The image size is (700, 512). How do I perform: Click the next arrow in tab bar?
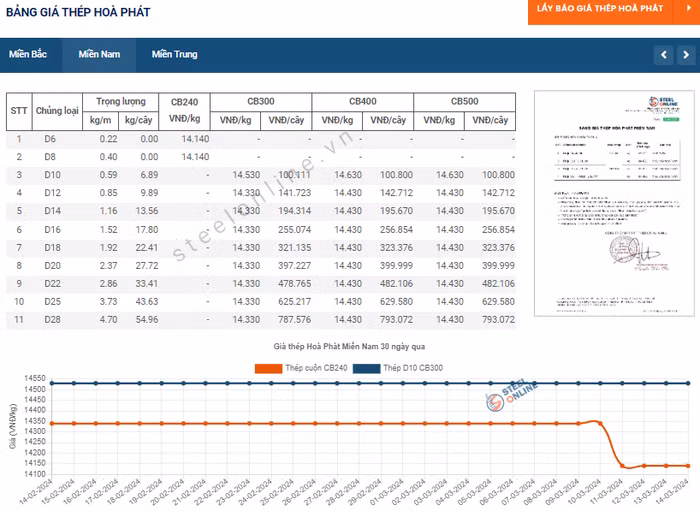685,54
